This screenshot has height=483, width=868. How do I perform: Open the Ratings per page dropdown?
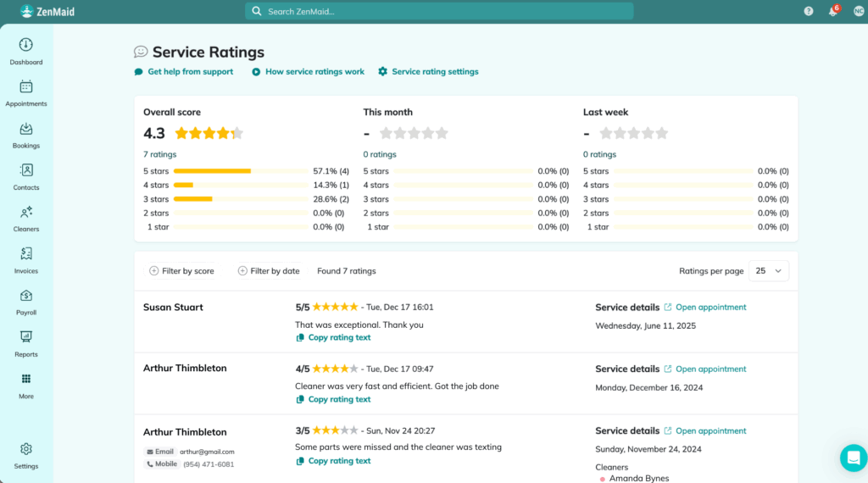(x=768, y=271)
